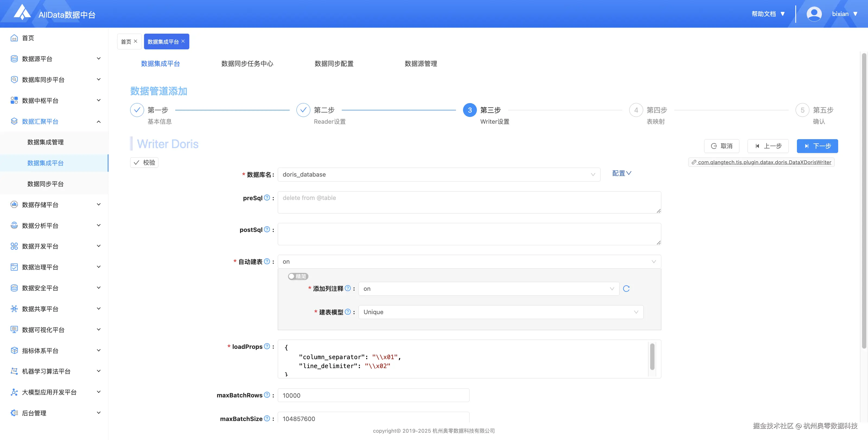
Task: Expand the 配置 menu
Action: (621, 173)
